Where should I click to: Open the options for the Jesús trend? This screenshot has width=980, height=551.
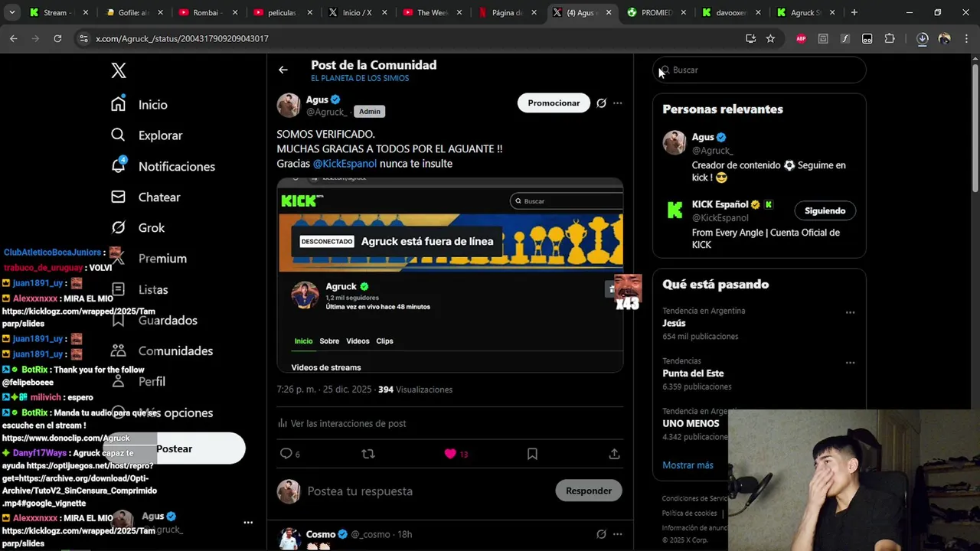click(850, 312)
